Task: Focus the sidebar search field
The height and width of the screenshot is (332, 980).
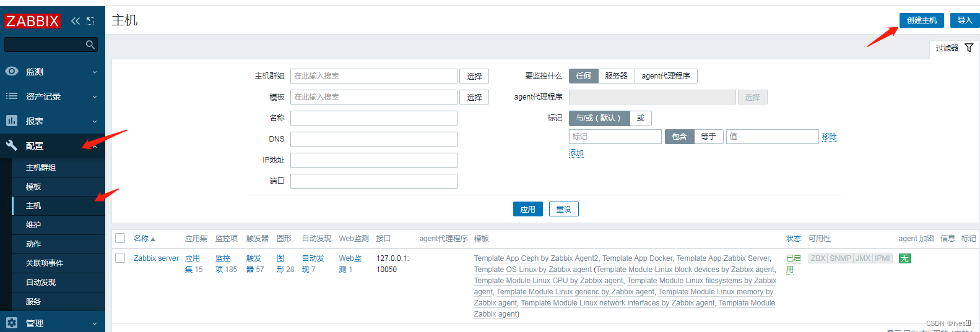Action: pyautogui.click(x=45, y=45)
